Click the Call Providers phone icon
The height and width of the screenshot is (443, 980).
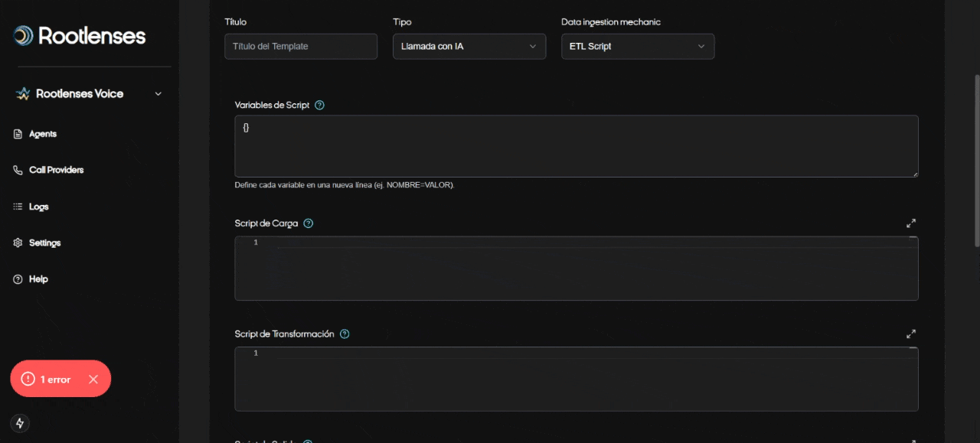pyautogui.click(x=18, y=170)
